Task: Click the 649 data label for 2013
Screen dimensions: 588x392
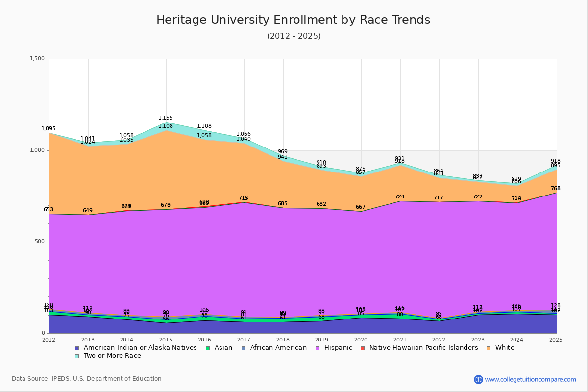Action: (88, 211)
